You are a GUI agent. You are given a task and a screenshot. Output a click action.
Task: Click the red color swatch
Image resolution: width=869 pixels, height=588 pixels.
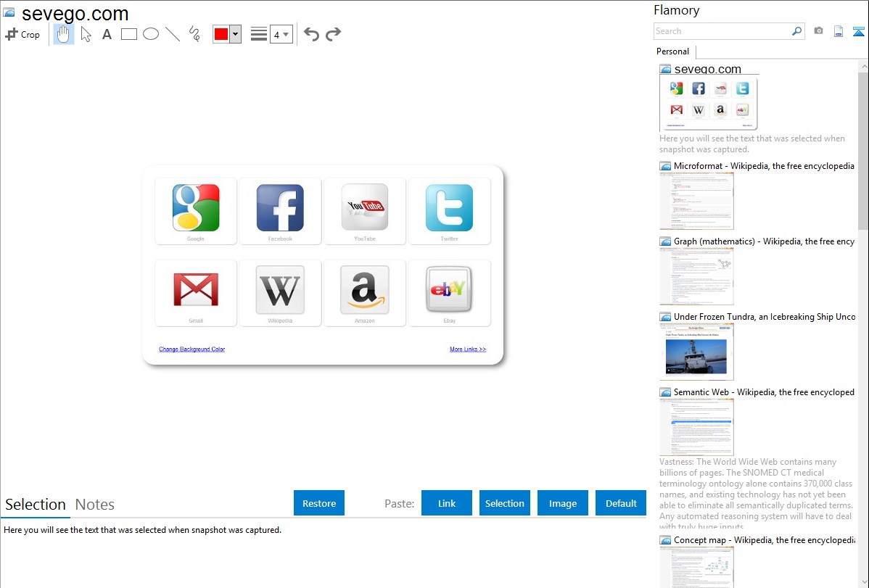pos(221,34)
